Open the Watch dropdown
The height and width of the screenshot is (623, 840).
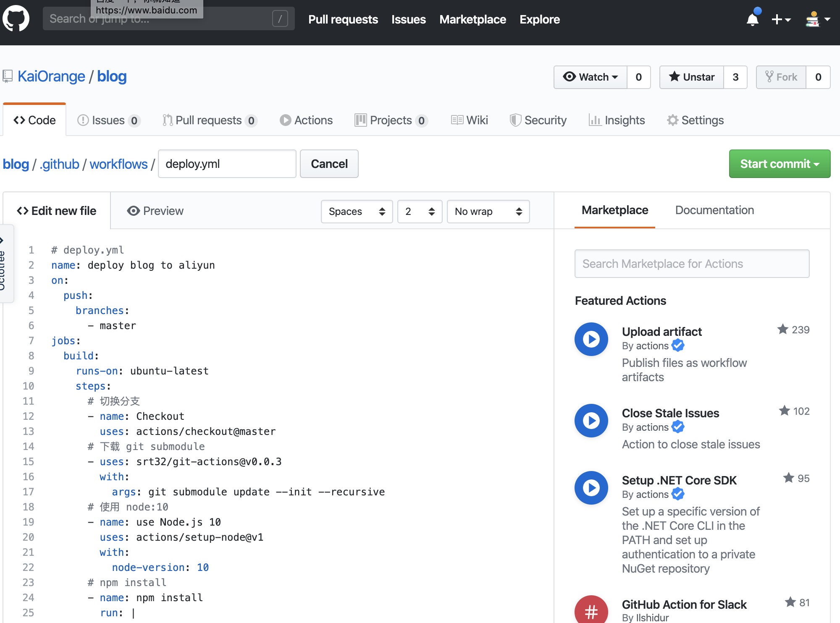coord(591,77)
